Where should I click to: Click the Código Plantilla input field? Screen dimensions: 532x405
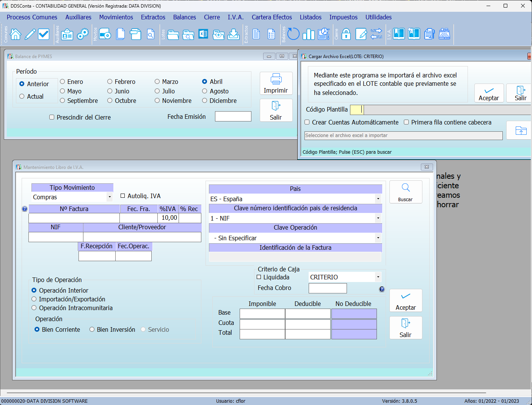356,110
